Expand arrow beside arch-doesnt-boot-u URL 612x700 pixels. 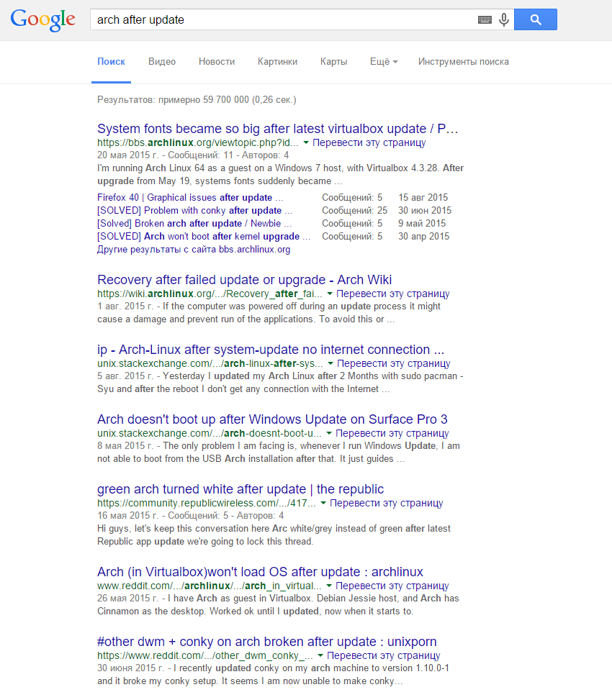[x=329, y=433]
